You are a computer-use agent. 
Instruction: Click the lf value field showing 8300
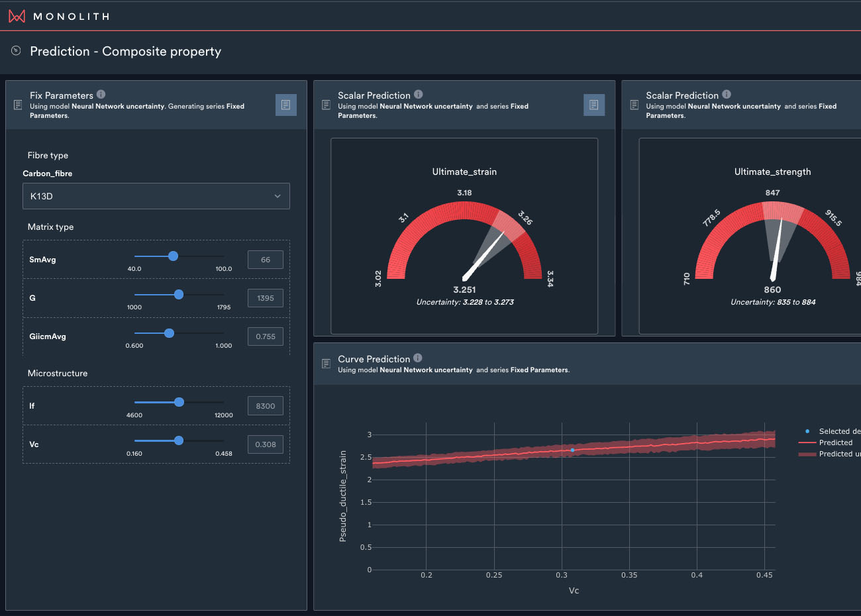(x=266, y=406)
